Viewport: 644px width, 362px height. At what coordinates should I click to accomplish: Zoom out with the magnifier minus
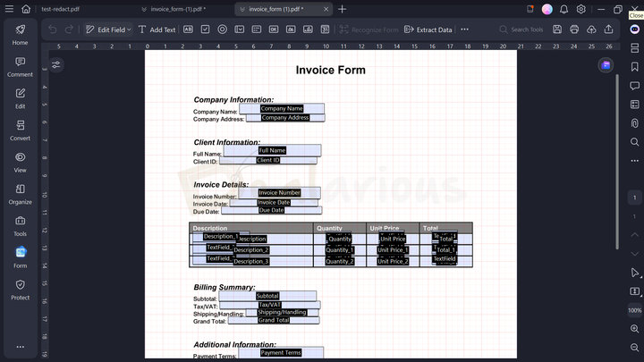tap(634, 348)
